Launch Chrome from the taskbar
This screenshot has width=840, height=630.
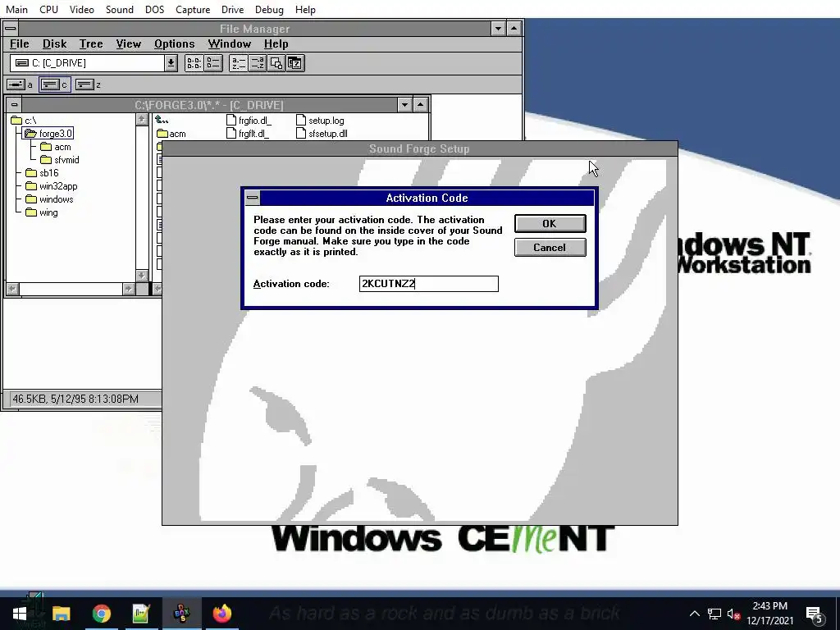tap(101, 614)
